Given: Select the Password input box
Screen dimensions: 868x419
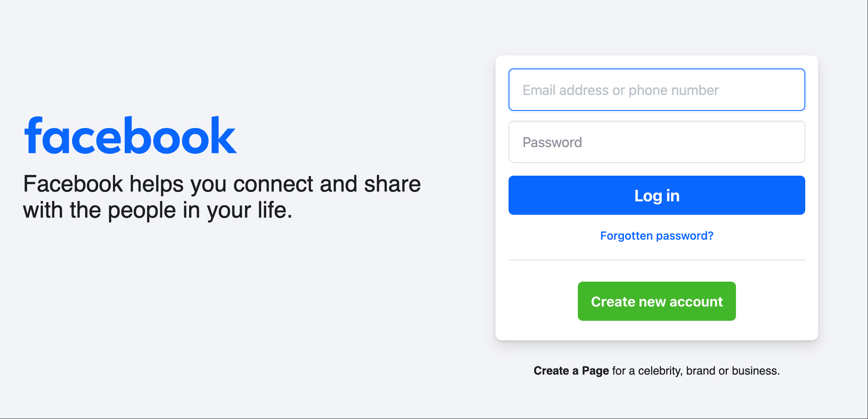Looking at the screenshot, I should pos(657,142).
